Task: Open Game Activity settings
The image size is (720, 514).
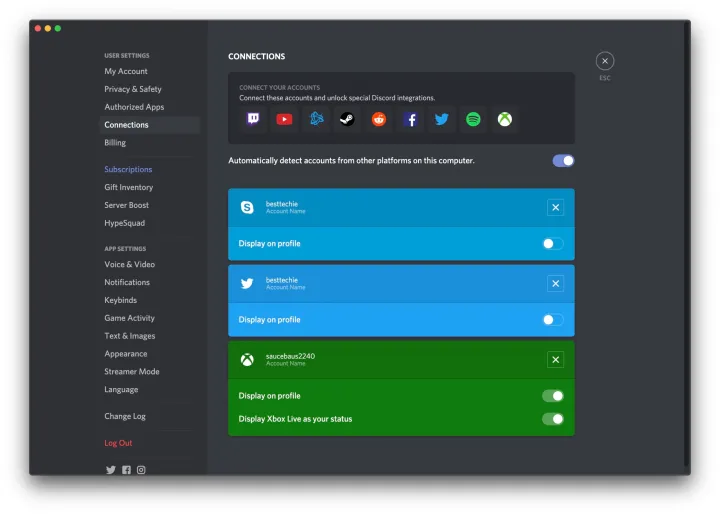Action: tap(149, 318)
